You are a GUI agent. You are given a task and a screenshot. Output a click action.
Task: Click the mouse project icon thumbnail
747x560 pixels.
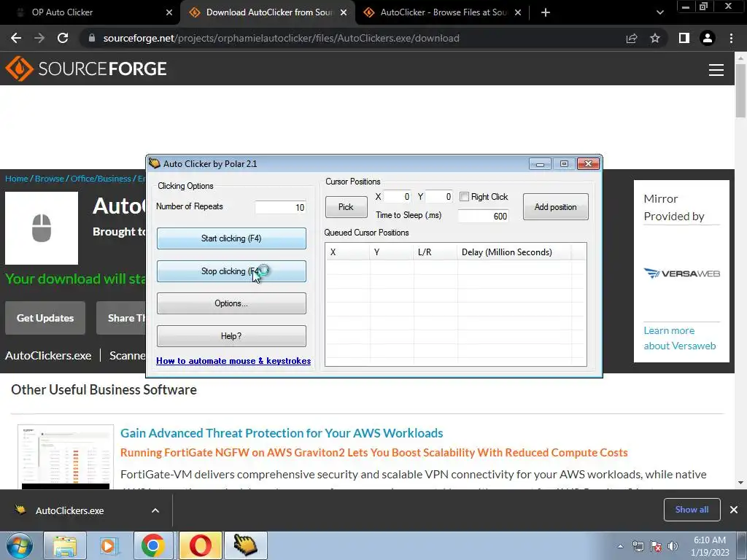pyautogui.click(x=42, y=228)
